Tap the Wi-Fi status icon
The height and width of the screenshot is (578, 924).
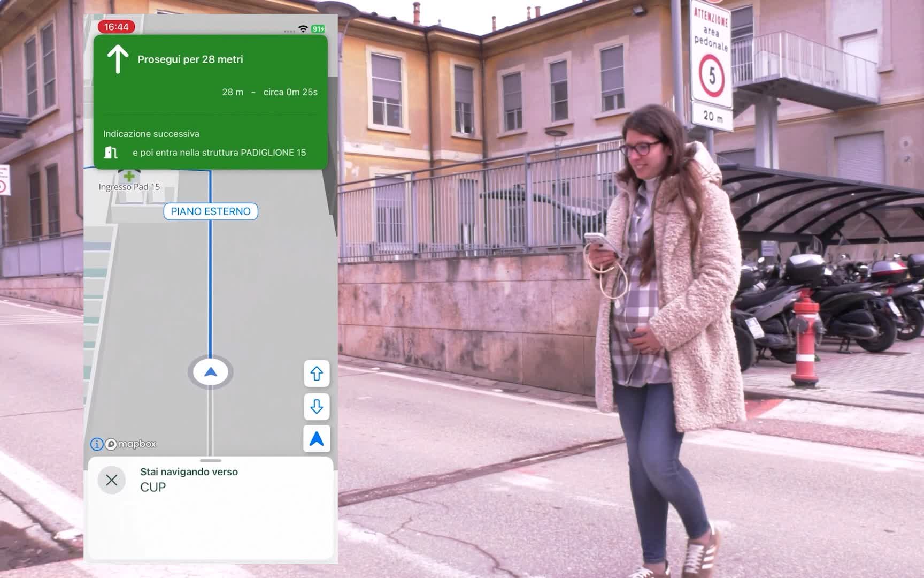click(x=303, y=29)
